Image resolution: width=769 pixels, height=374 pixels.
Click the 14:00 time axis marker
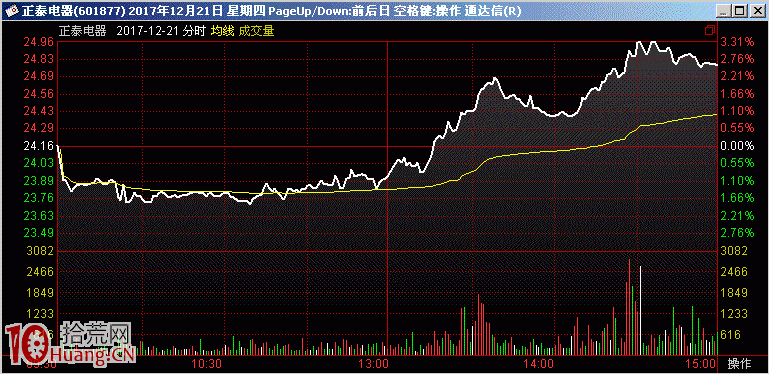[x=538, y=364]
